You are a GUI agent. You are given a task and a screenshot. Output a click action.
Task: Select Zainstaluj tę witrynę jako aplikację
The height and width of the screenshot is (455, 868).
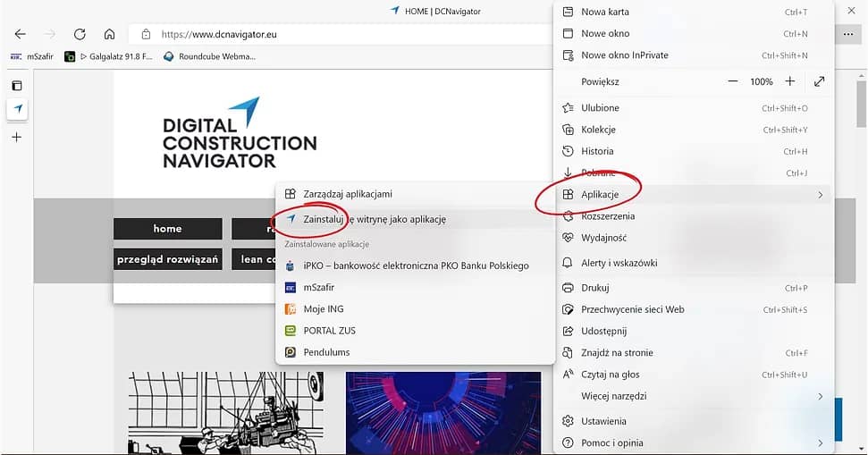[414, 219]
